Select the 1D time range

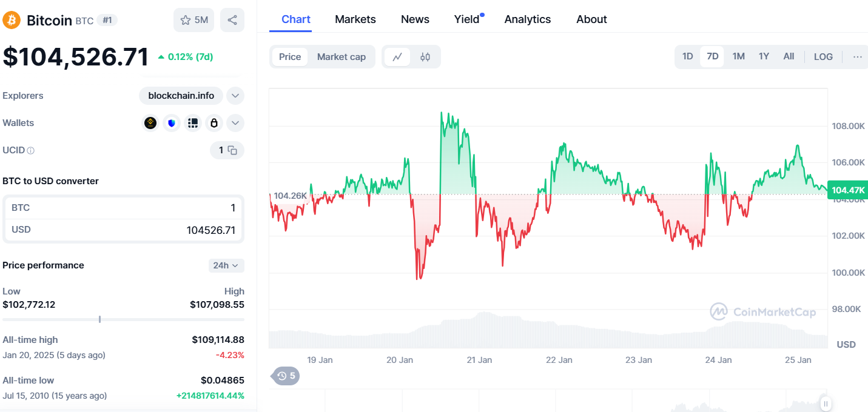pos(687,56)
